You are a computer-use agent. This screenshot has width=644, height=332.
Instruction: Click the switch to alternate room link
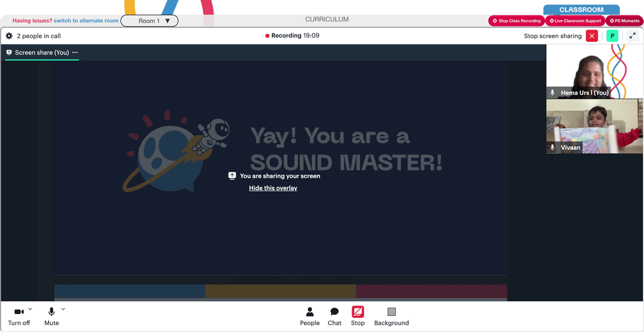pyautogui.click(x=86, y=21)
